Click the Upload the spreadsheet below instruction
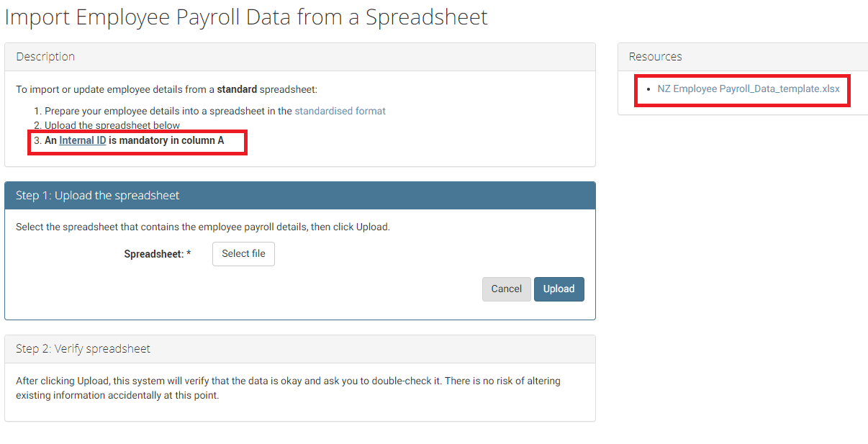The width and height of the screenshot is (868, 444). point(112,126)
